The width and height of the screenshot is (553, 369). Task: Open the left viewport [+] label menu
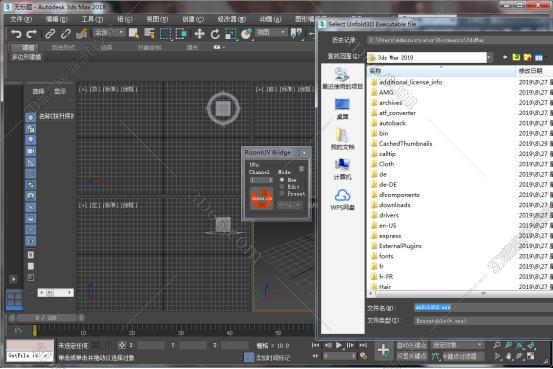[83, 205]
